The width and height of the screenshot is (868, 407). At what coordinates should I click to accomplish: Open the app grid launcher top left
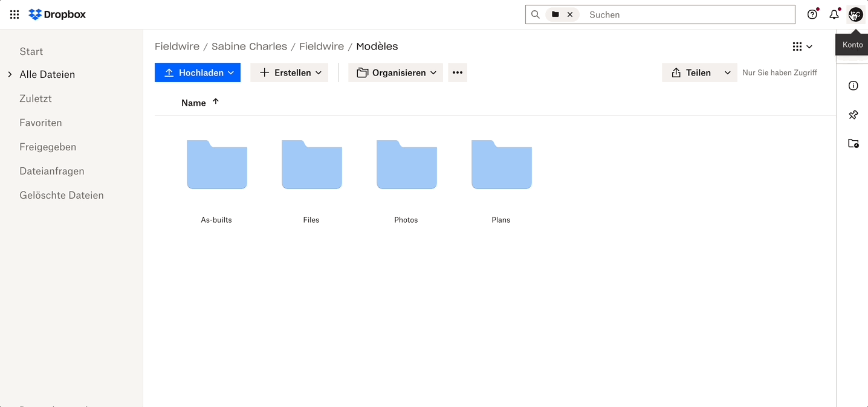[14, 14]
